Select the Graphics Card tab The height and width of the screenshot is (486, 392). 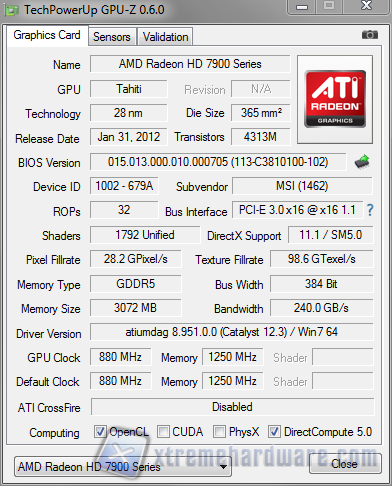[x=47, y=35]
